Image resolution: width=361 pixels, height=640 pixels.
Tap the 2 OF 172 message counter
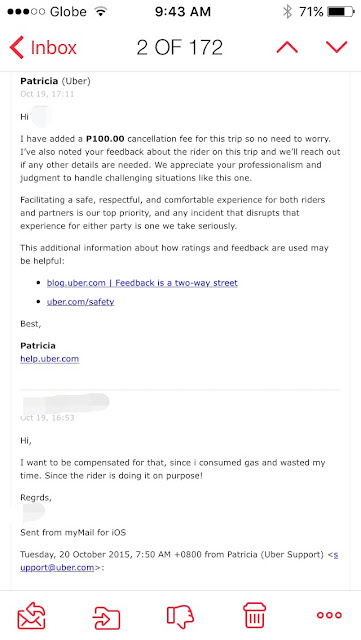click(x=180, y=48)
